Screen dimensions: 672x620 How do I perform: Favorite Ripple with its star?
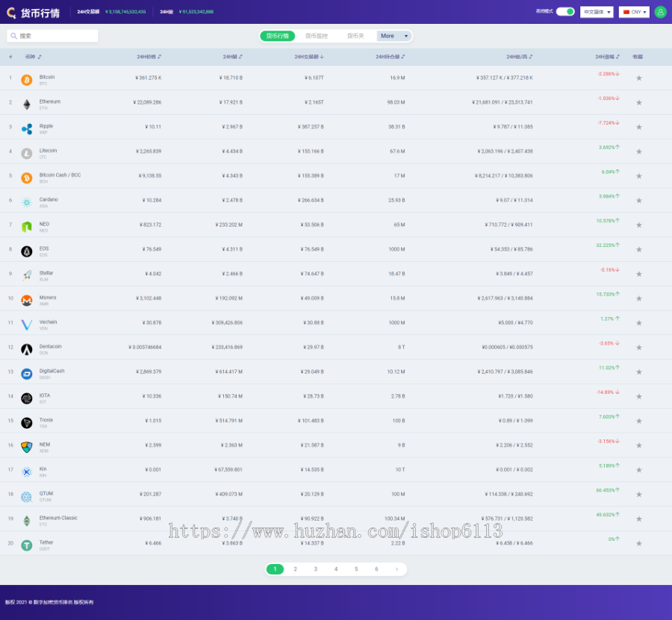click(638, 127)
